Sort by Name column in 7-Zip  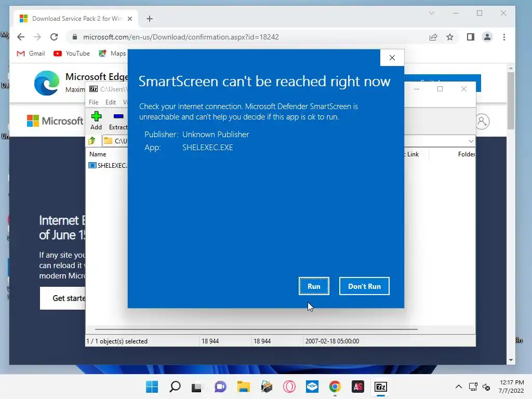tap(98, 154)
